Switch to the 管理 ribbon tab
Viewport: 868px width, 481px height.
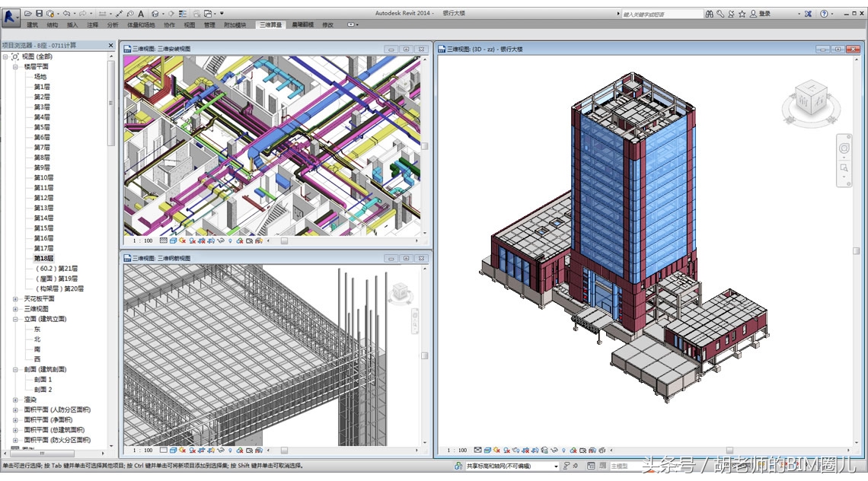211,25
